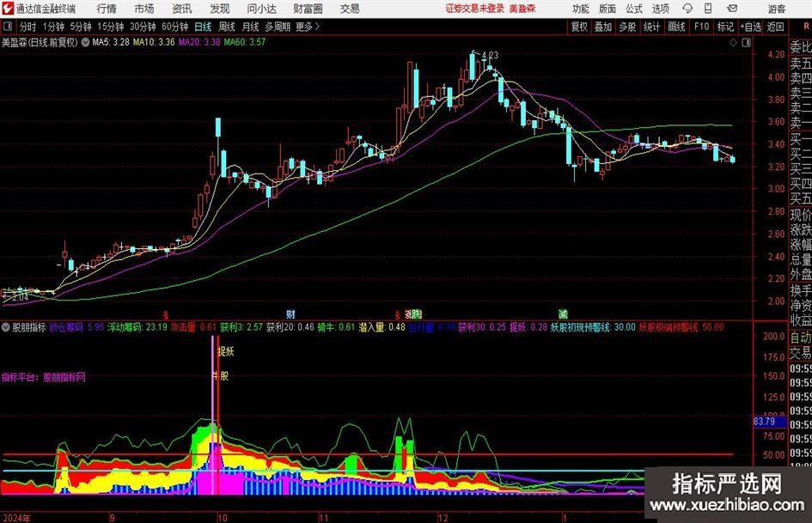The width and height of the screenshot is (812, 523).
Task: Open the 选项 menu
Action: pos(660,9)
